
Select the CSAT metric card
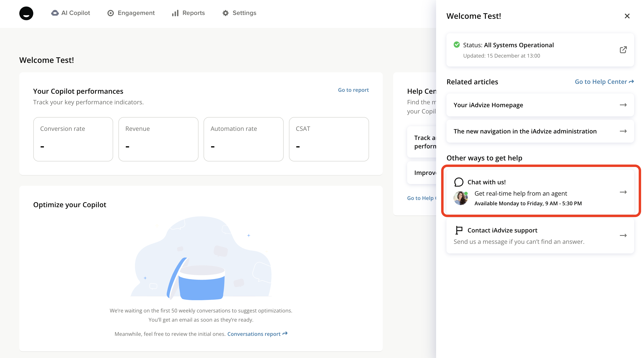click(x=329, y=139)
